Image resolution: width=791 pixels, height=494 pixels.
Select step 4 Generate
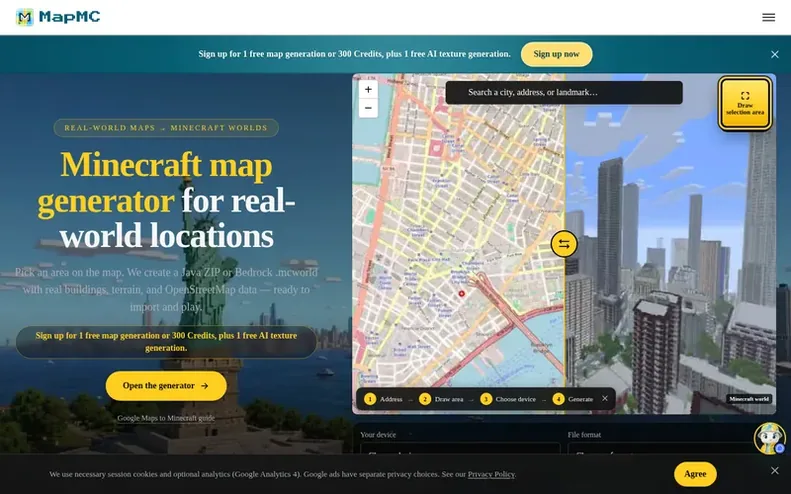tap(573, 399)
